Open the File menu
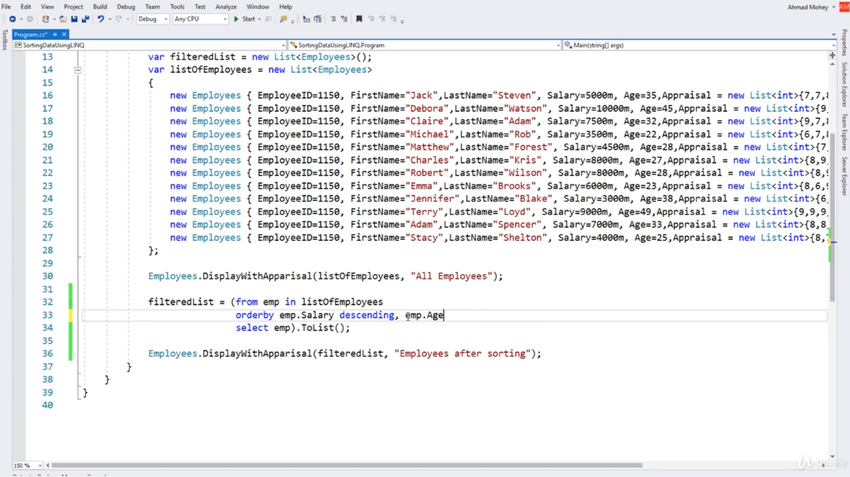Screen dimensions: 850x477 tap(7, 7)
